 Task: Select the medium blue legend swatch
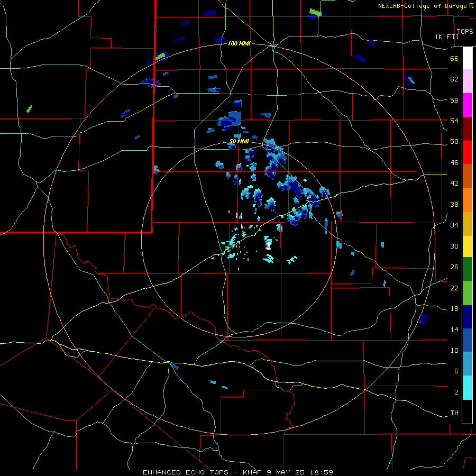(x=467, y=340)
